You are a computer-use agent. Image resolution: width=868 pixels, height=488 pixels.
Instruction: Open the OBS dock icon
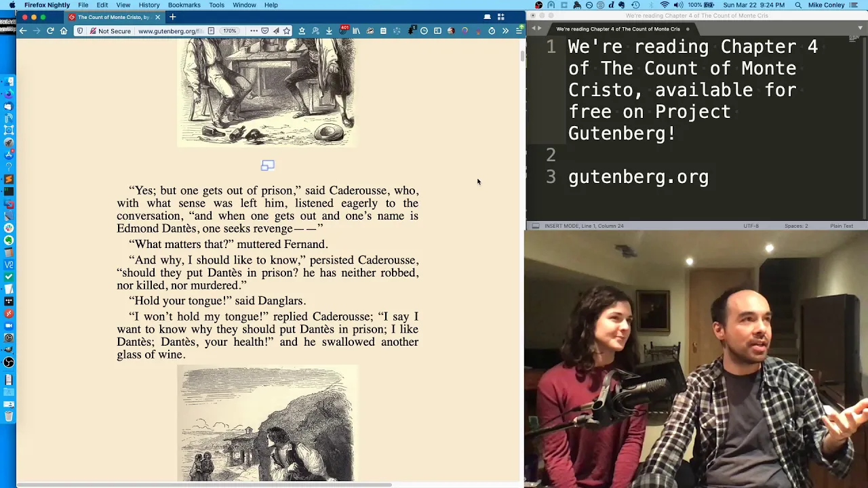9,362
